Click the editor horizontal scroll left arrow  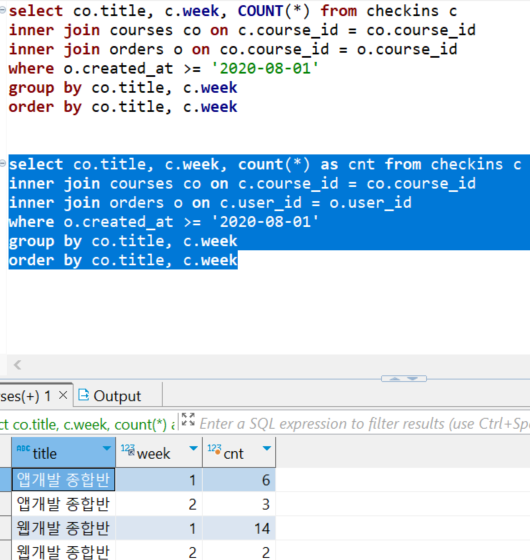coord(18,365)
